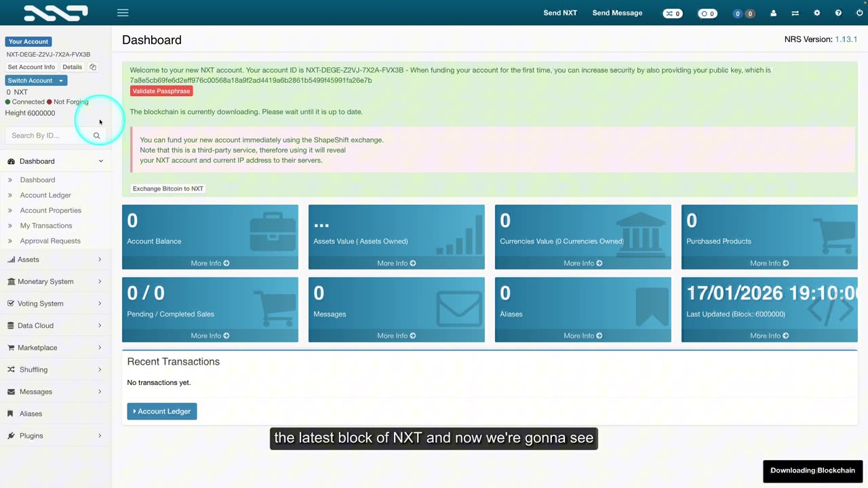Click the Validate Passphrase button

point(161,91)
